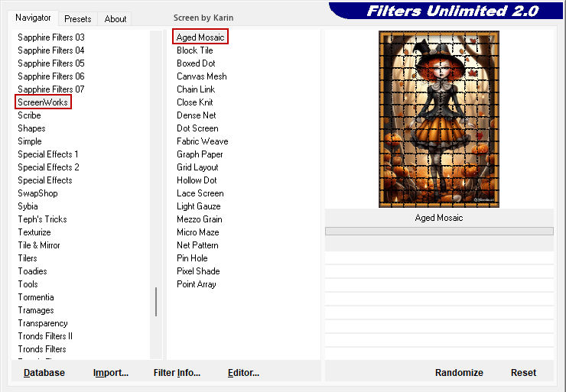Select the Block Tile filter

tap(195, 50)
